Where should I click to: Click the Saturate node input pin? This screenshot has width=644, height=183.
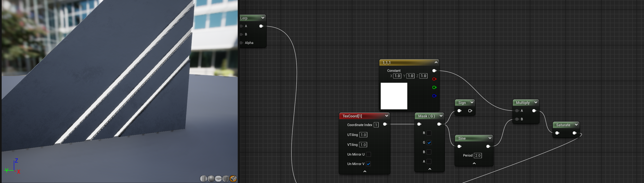point(557,133)
